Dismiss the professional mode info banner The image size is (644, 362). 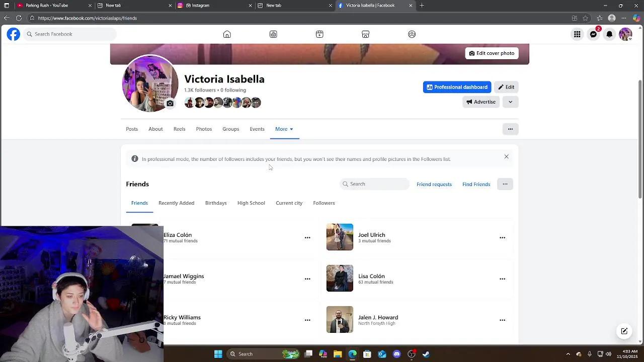point(506,157)
